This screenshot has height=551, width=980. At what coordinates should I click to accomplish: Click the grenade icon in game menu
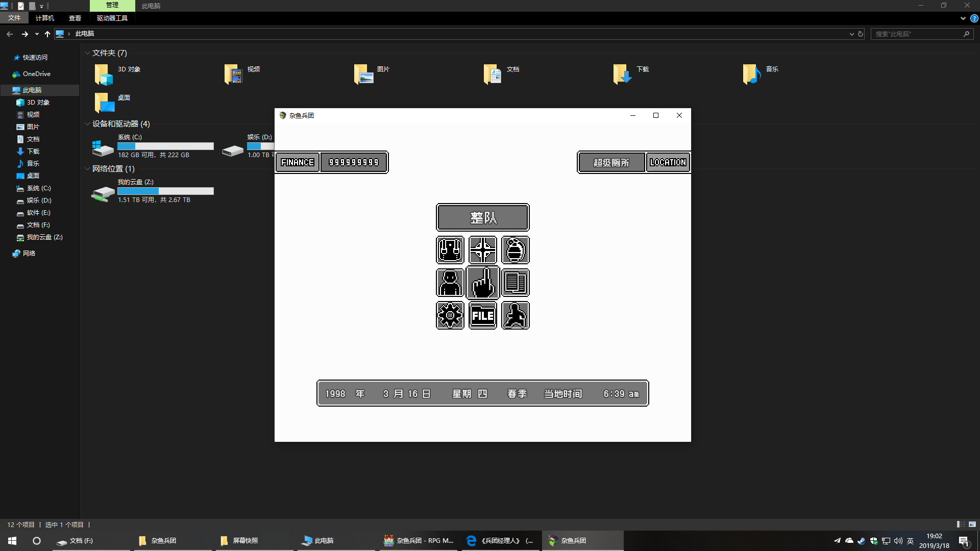click(x=516, y=250)
